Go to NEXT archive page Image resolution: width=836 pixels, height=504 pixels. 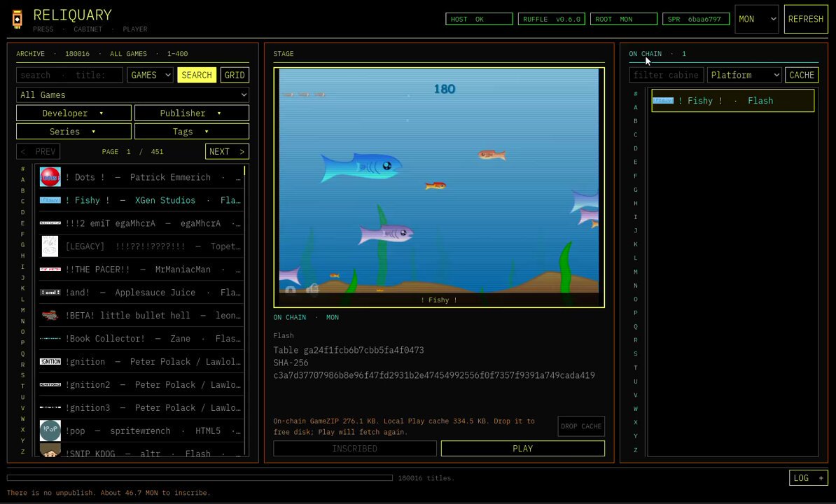pos(227,152)
